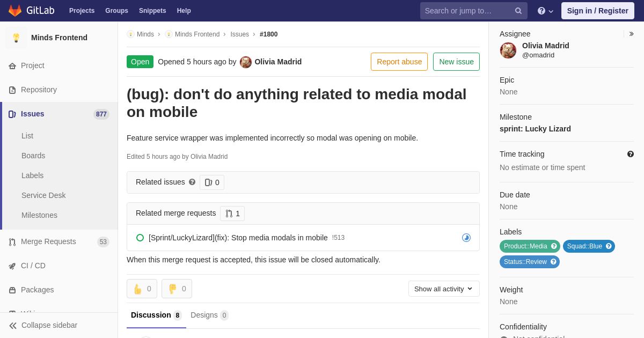Click the Minds breadcrumb avatar icon

pyautogui.click(x=130, y=34)
